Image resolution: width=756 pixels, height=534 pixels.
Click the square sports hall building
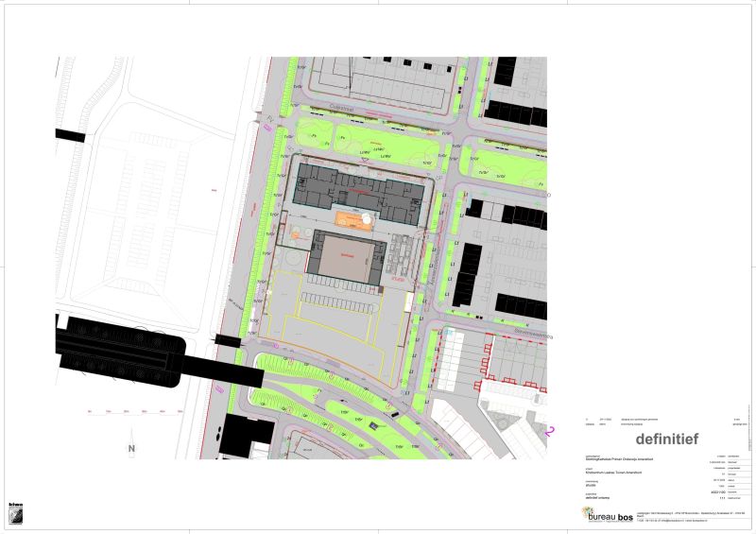tap(346, 257)
